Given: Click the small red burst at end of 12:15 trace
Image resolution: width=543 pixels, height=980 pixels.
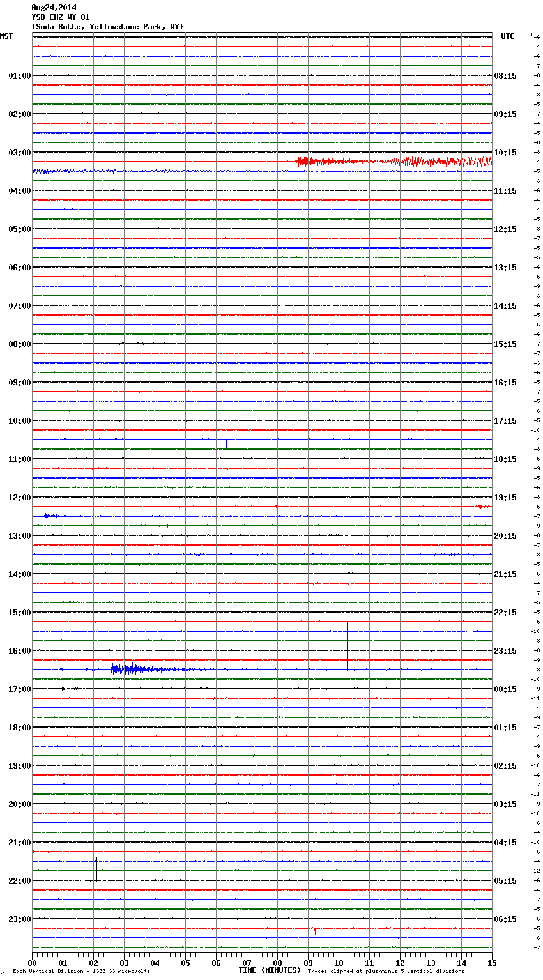Looking at the screenshot, I should pos(484,507).
